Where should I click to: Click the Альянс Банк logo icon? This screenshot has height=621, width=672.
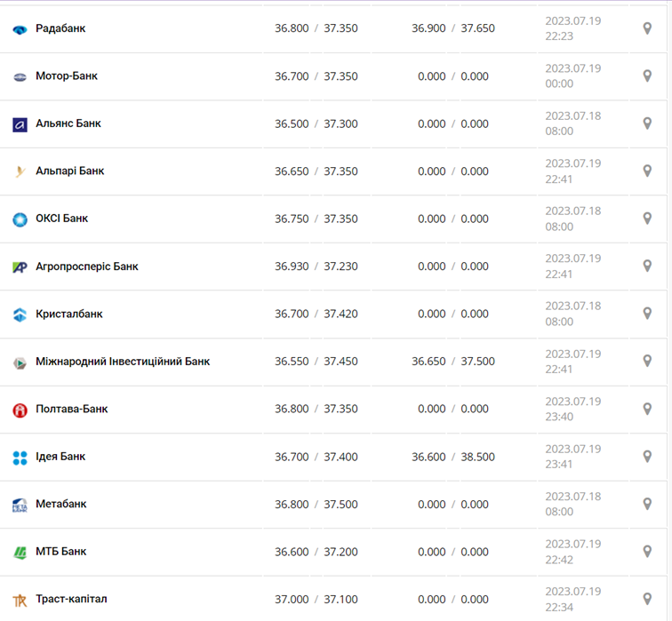(x=20, y=124)
